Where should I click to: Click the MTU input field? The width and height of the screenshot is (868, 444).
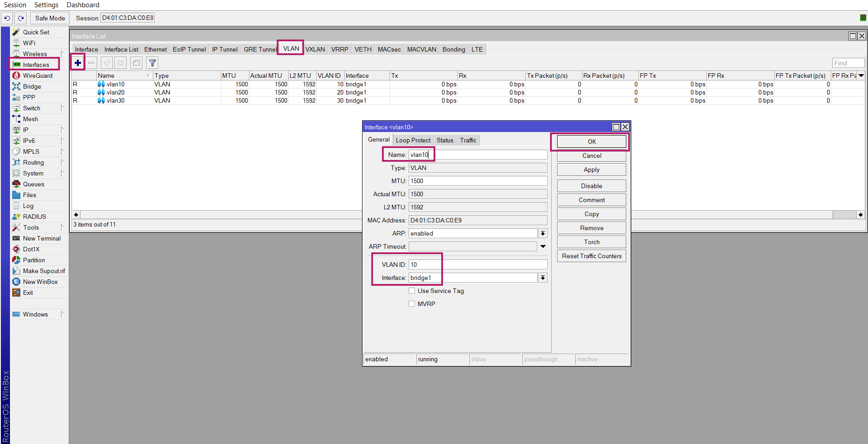tap(478, 181)
